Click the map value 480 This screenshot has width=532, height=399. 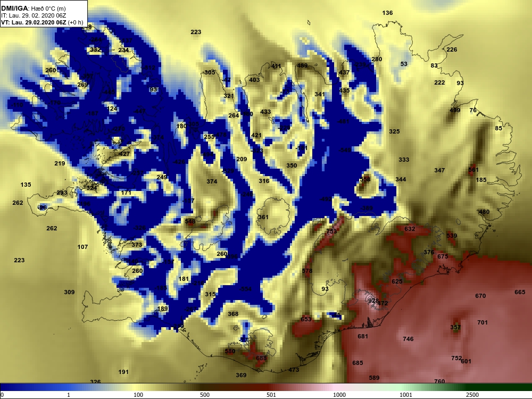[484, 212]
